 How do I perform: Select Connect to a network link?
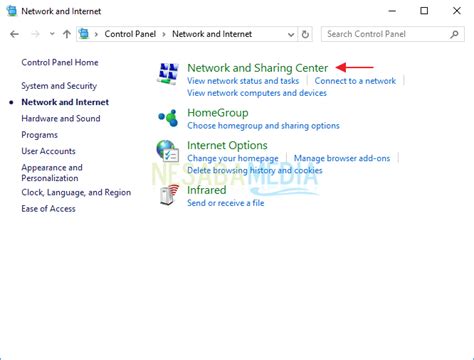coord(355,81)
